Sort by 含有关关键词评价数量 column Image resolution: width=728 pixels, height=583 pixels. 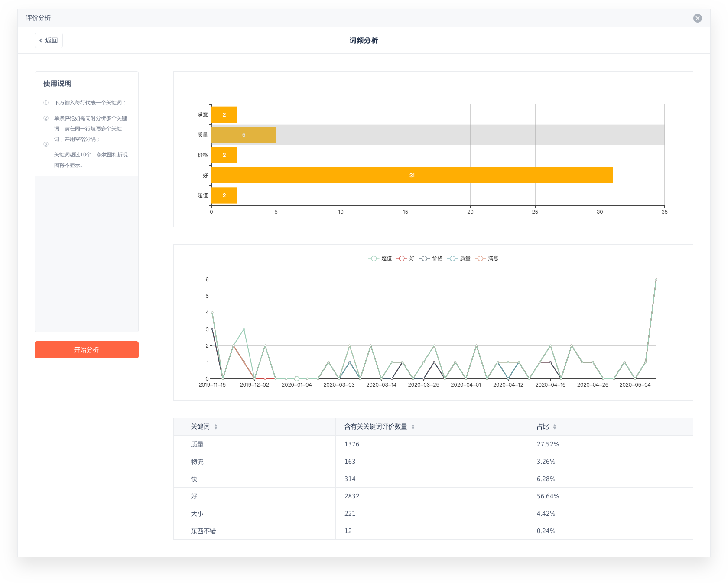point(413,427)
